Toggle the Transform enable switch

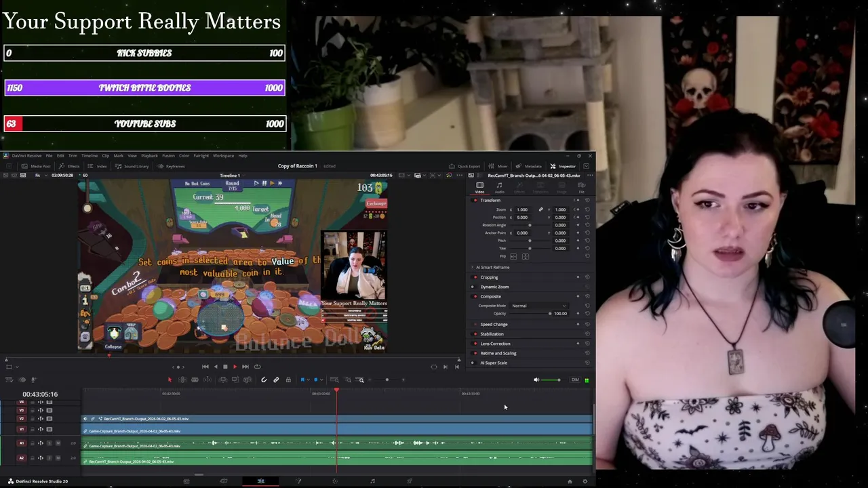475,201
